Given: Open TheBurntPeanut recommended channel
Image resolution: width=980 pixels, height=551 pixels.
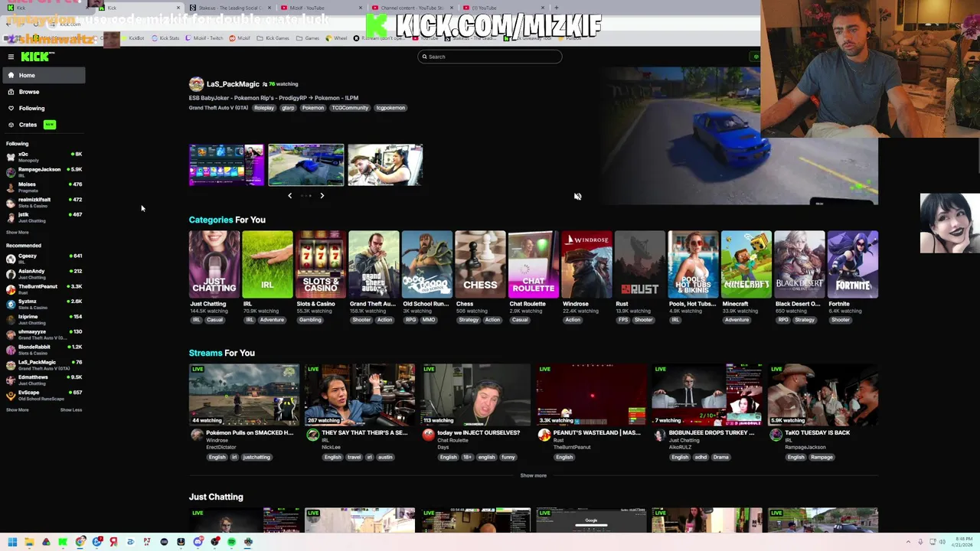Looking at the screenshot, I should 43,289.
